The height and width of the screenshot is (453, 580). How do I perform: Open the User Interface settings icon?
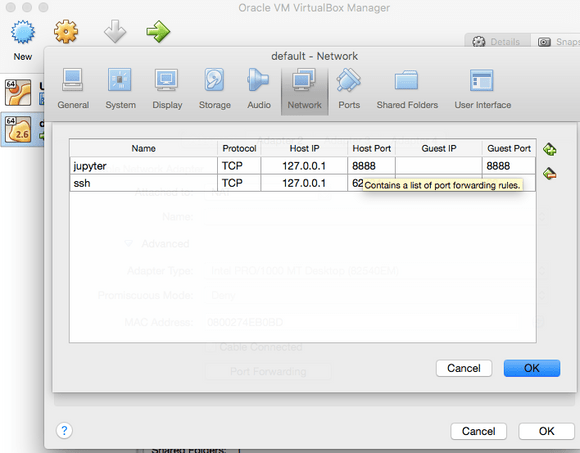[x=482, y=80]
